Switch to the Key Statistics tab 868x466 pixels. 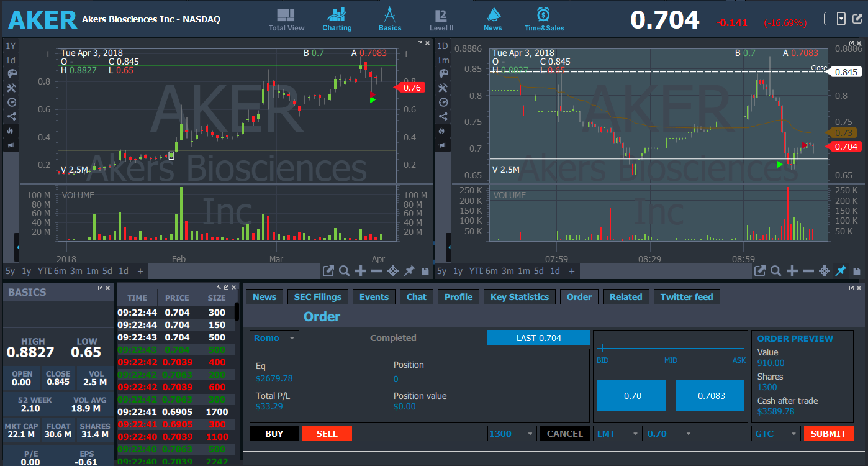tap(519, 297)
